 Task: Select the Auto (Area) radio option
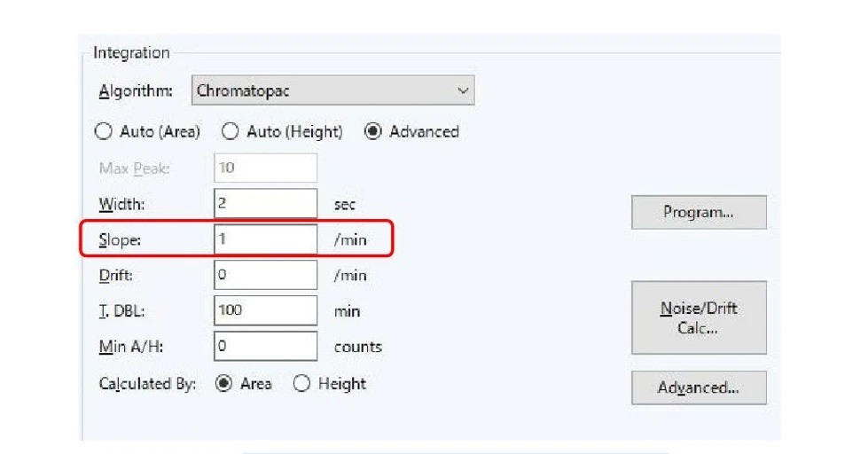click(x=104, y=132)
